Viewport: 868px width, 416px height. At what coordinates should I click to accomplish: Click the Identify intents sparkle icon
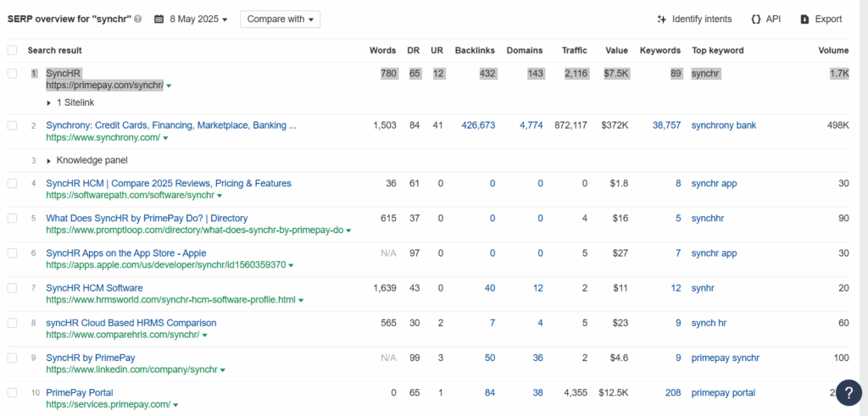661,19
